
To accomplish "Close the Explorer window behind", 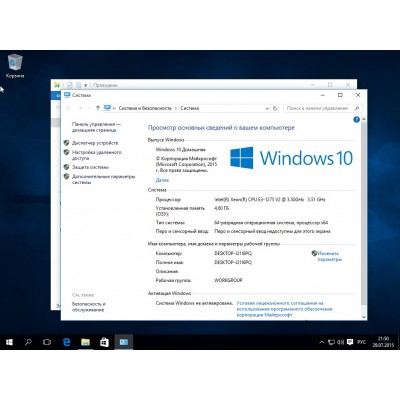I will [x=348, y=85].
